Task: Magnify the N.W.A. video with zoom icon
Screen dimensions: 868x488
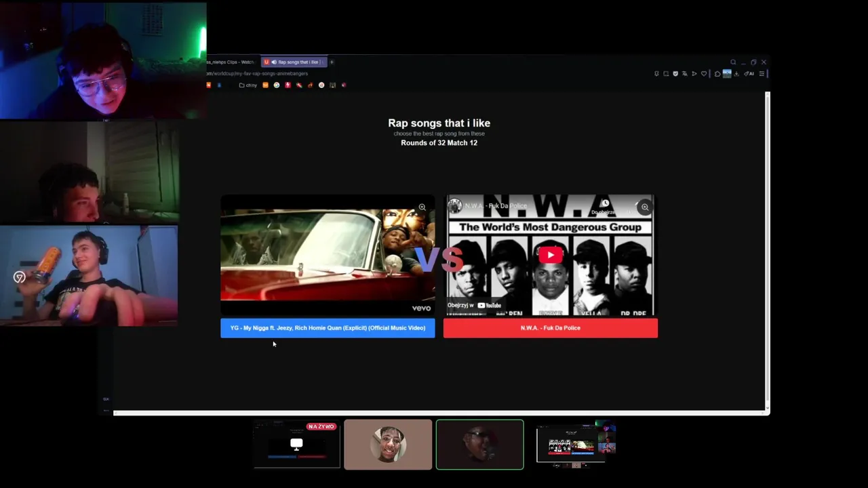Action: pyautogui.click(x=645, y=207)
